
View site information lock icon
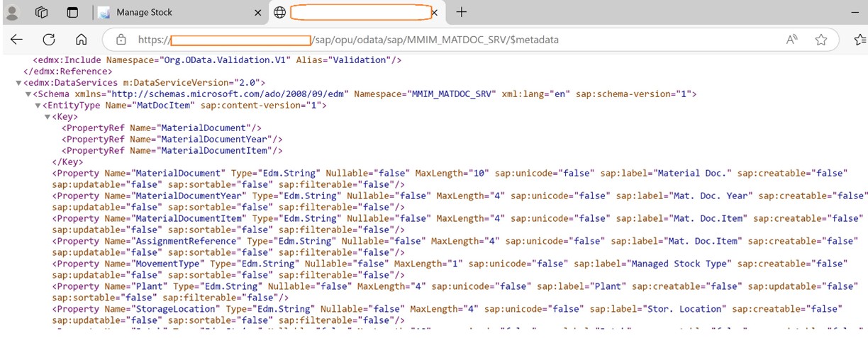121,40
